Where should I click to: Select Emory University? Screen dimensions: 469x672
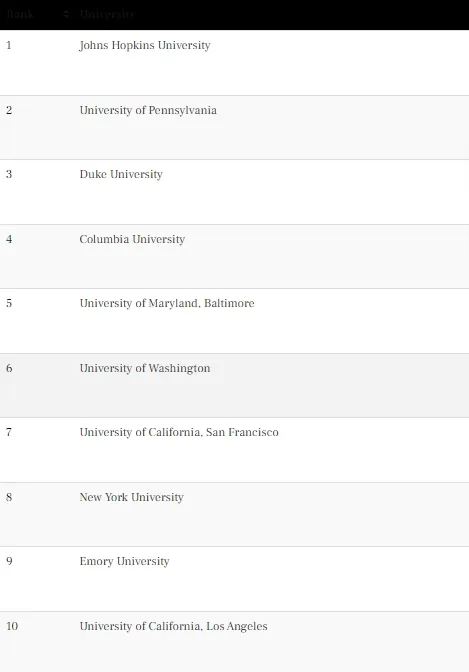point(124,561)
